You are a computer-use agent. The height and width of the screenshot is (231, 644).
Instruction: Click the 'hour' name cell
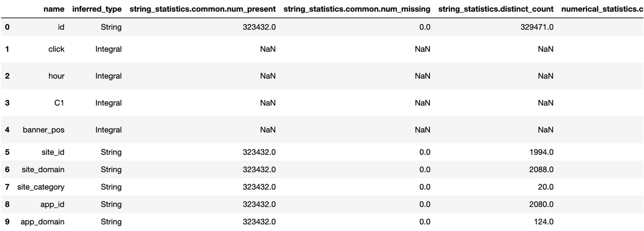(56, 76)
